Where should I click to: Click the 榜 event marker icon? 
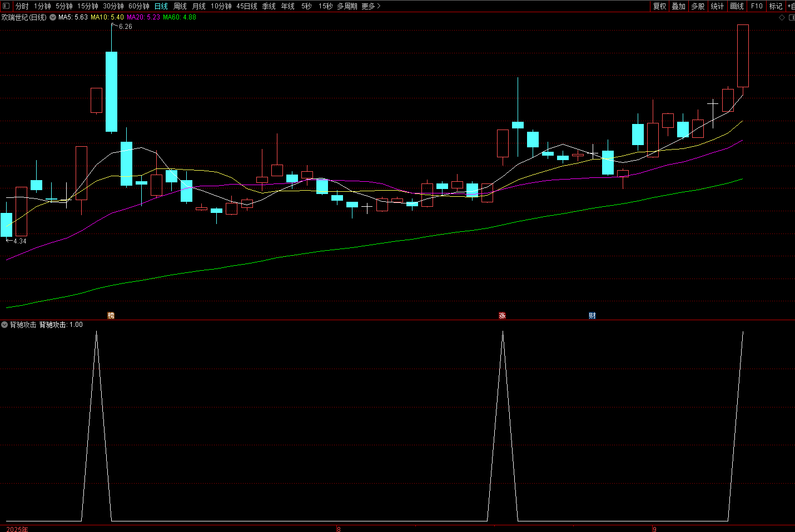(111, 315)
